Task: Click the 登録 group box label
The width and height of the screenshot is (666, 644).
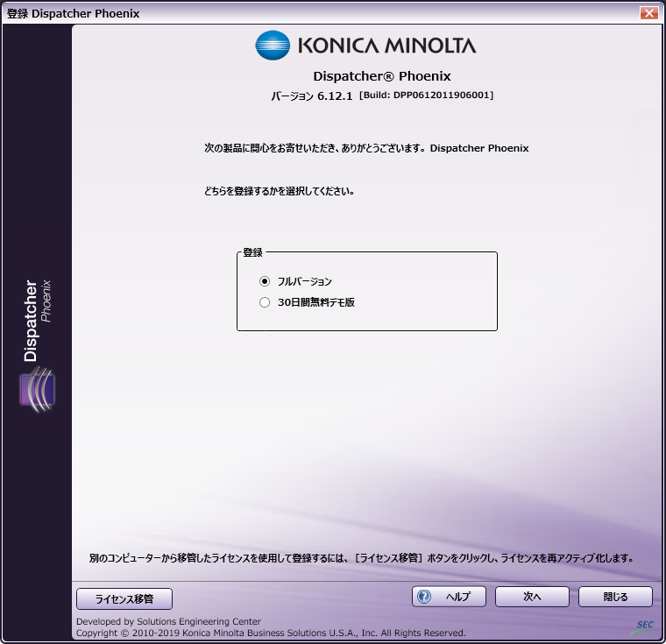Action: coord(252,252)
